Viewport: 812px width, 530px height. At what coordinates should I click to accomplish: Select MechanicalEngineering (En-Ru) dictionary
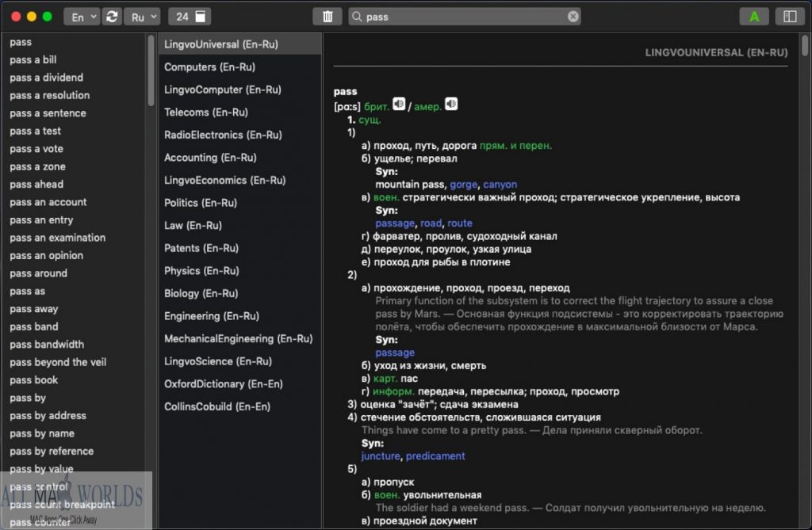point(239,338)
